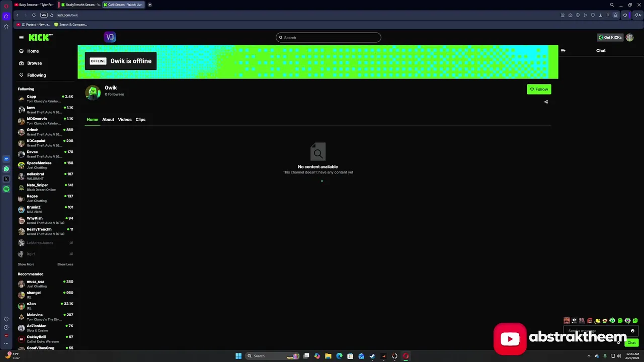Viewport: 644px width, 362px height.
Task: Go back in browser history
Action: [x=17, y=15]
